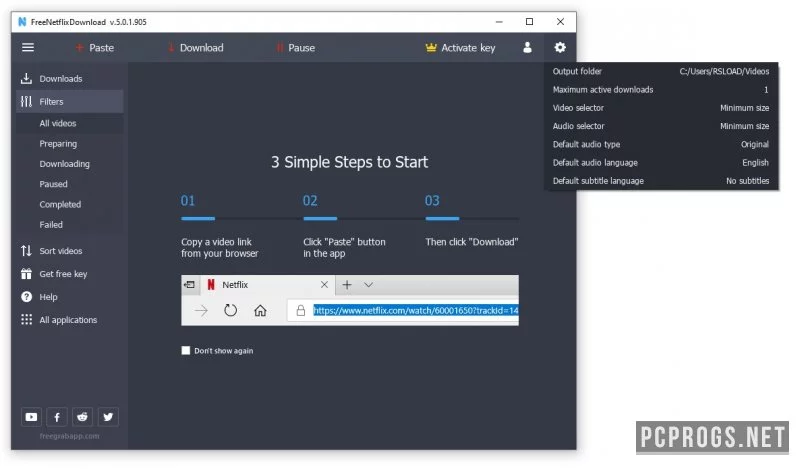Viewport: 800px width, 469px height.
Task: Click the gift box icon
Action: coord(26,274)
